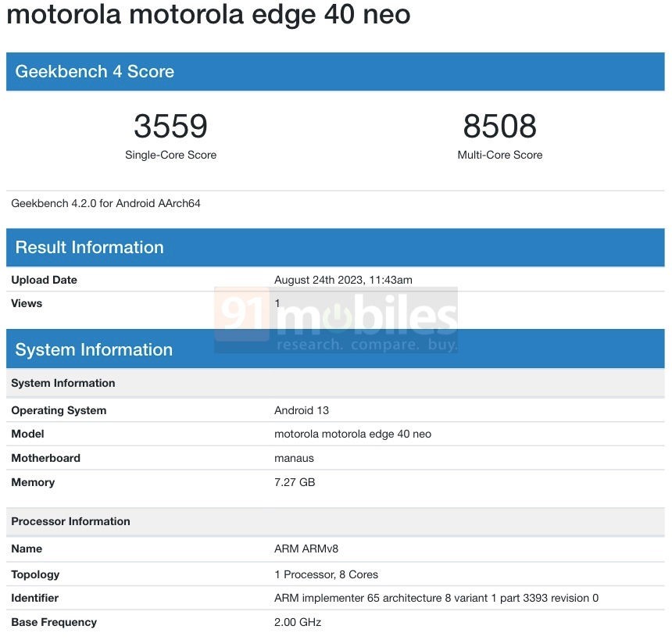The image size is (672, 640).
Task: Click the Views row label
Action: tap(27, 303)
